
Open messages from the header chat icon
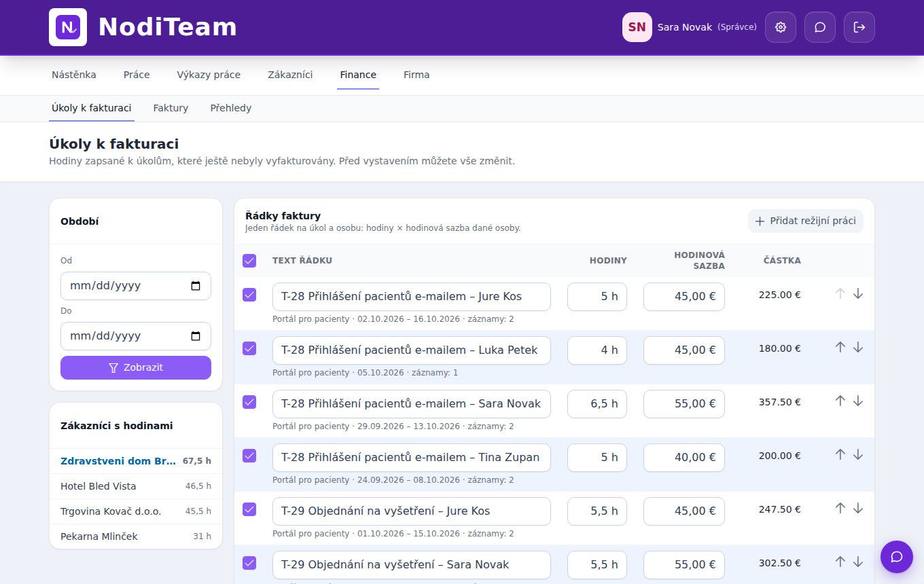[820, 27]
